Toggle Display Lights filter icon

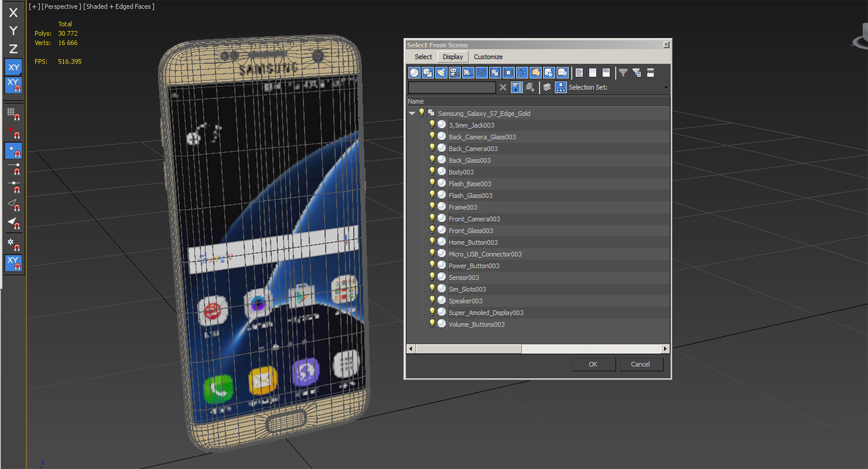(x=442, y=73)
